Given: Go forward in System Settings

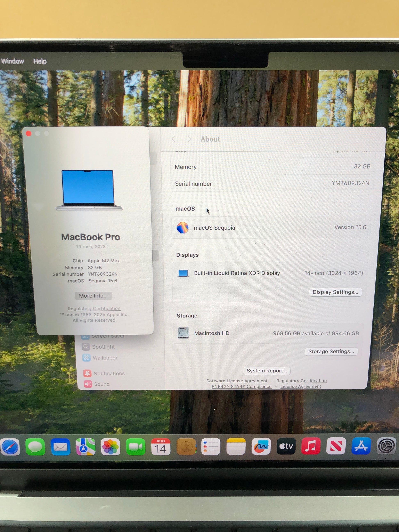Looking at the screenshot, I should tap(189, 139).
